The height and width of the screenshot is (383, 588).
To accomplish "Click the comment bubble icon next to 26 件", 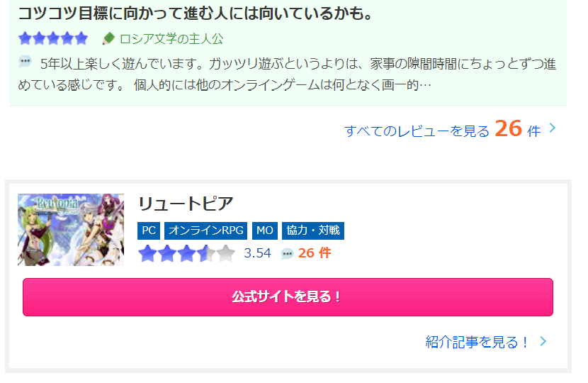I will [287, 254].
